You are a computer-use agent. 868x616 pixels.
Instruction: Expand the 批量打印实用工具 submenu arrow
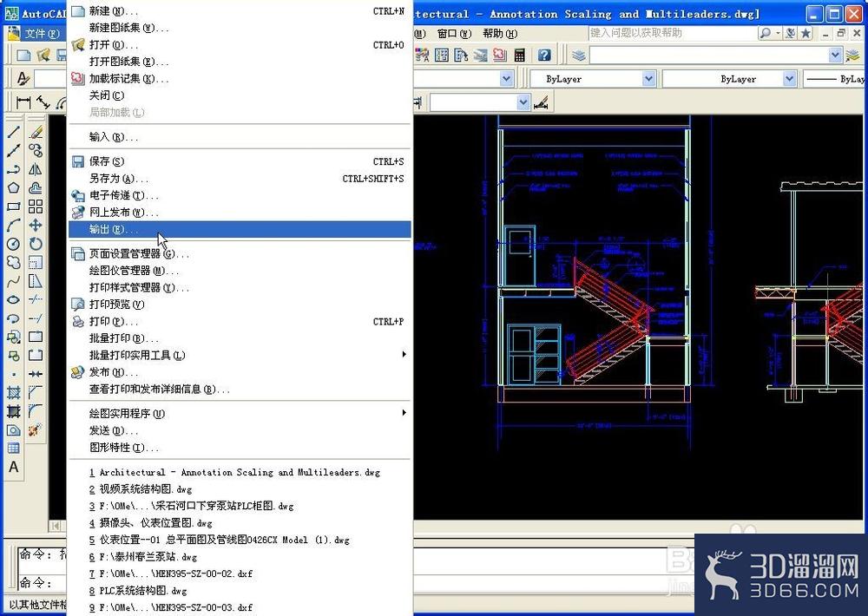tap(404, 354)
